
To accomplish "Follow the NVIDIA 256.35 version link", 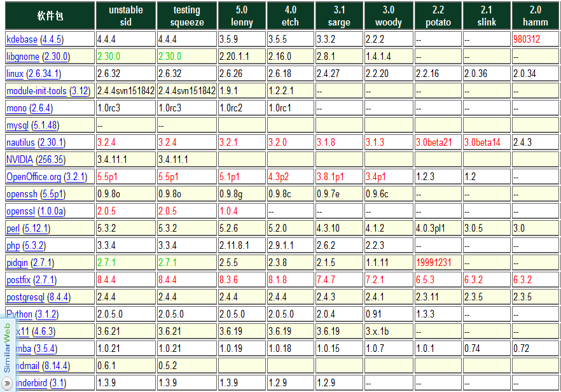I will coord(51,160).
